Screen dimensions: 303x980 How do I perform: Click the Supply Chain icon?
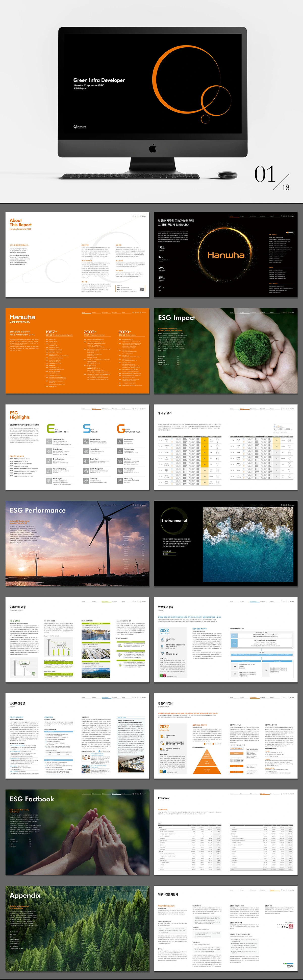click(86, 461)
